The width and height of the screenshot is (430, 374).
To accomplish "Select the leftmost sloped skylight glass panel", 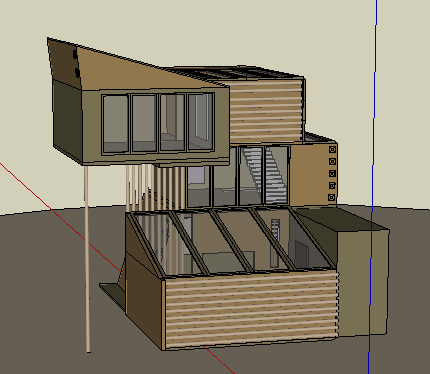I will [163, 245].
